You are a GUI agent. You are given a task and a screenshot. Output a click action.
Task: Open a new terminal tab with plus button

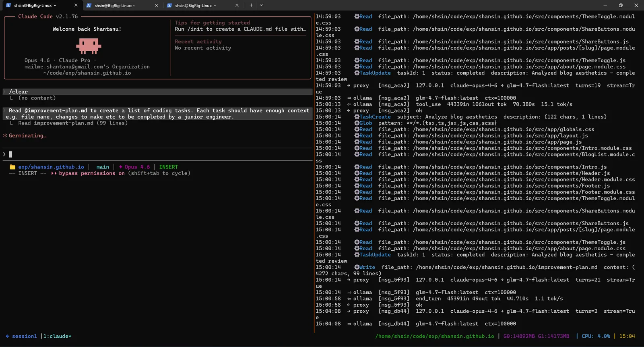point(251,5)
